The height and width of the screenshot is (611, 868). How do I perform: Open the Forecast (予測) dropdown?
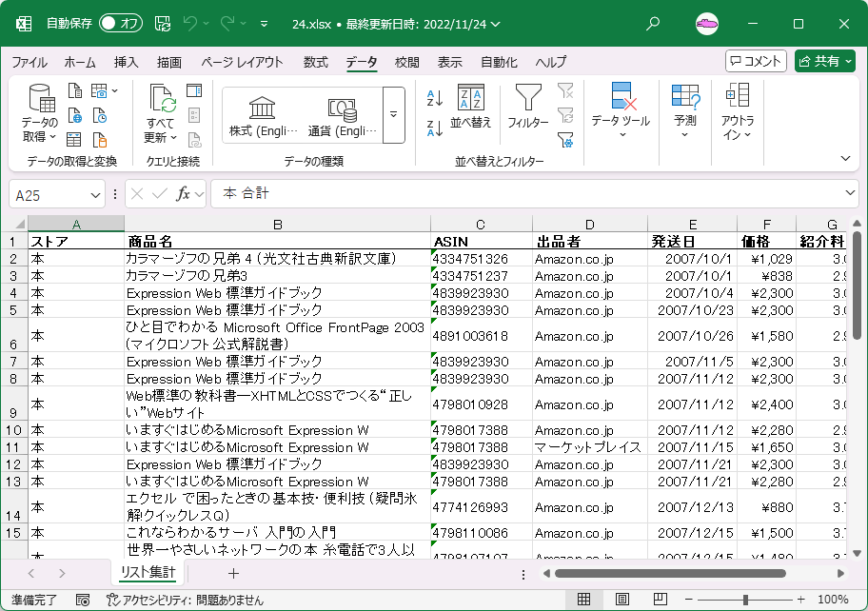[684, 110]
